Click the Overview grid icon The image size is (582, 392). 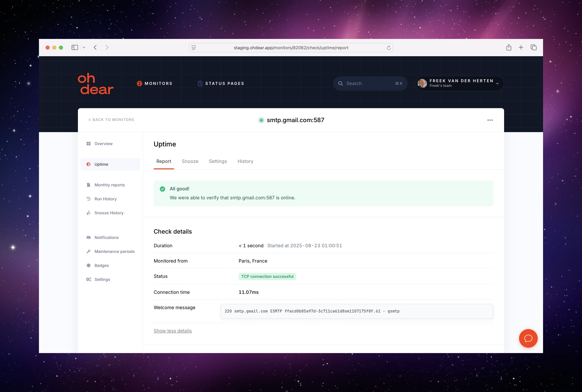89,143
